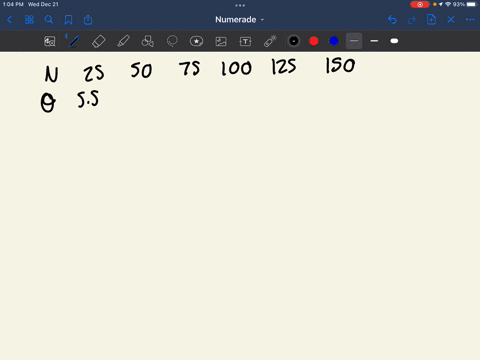Image resolution: width=480 pixels, height=360 pixels.
Task: Go back with the left chevron
Action: [9, 20]
